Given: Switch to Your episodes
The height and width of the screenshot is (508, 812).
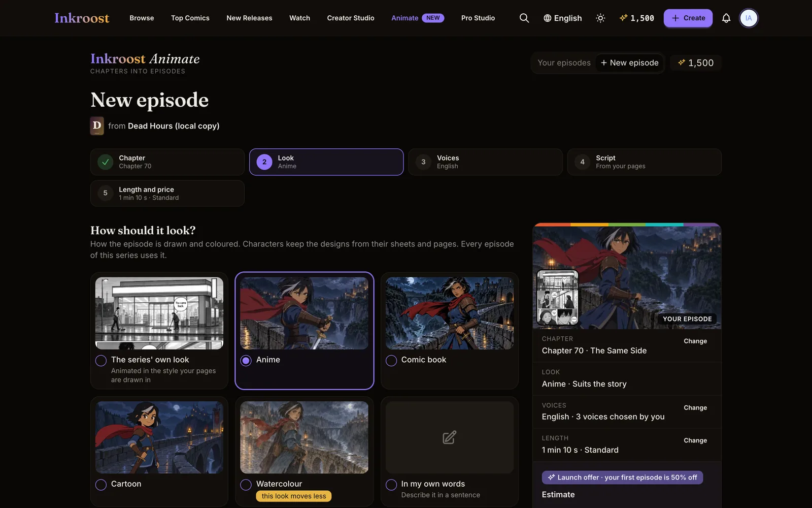Looking at the screenshot, I should 564,62.
